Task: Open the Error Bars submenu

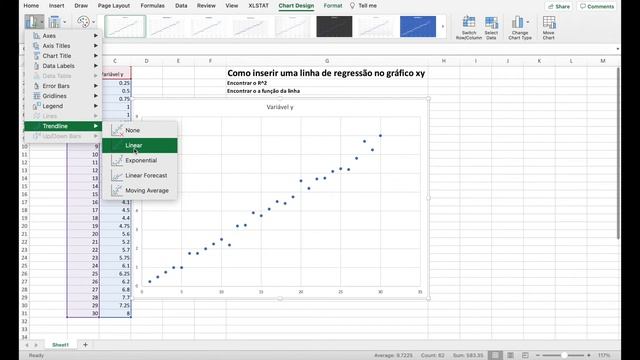Action: 63,86
